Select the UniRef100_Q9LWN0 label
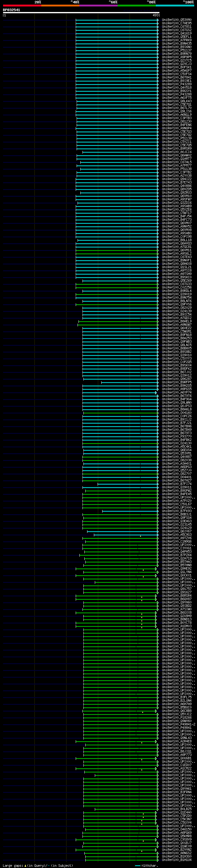Viewport: 197px width, 868px height. coord(177,402)
